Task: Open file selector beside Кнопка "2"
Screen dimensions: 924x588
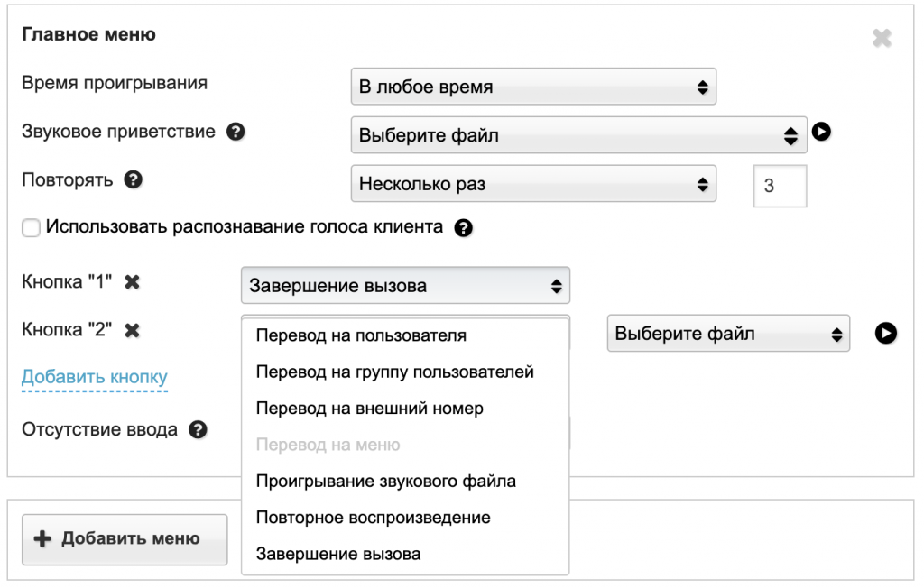Action: click(728, 334)
